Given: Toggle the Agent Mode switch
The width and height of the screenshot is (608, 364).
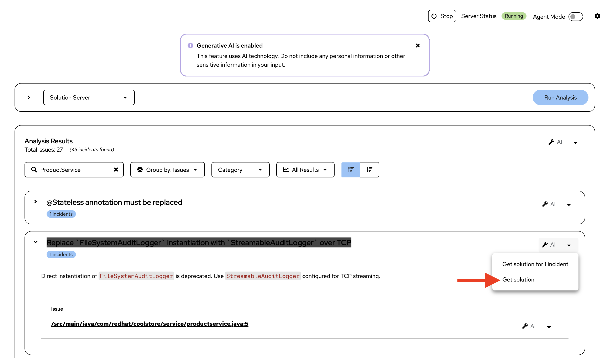Looking at the screenshot, I should (575, 17).
